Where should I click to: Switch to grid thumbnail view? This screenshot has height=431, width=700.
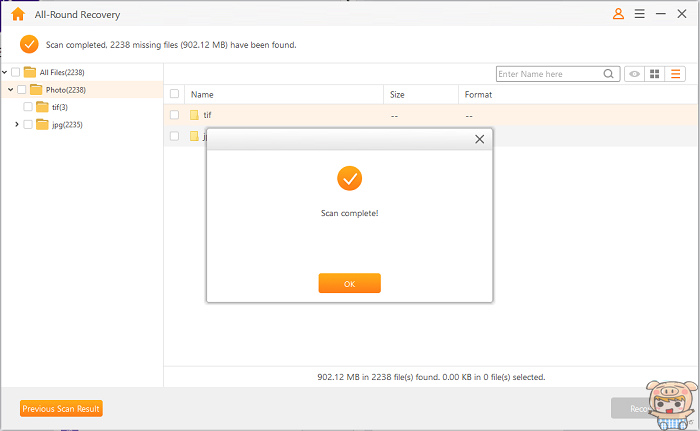pos(654,74)
